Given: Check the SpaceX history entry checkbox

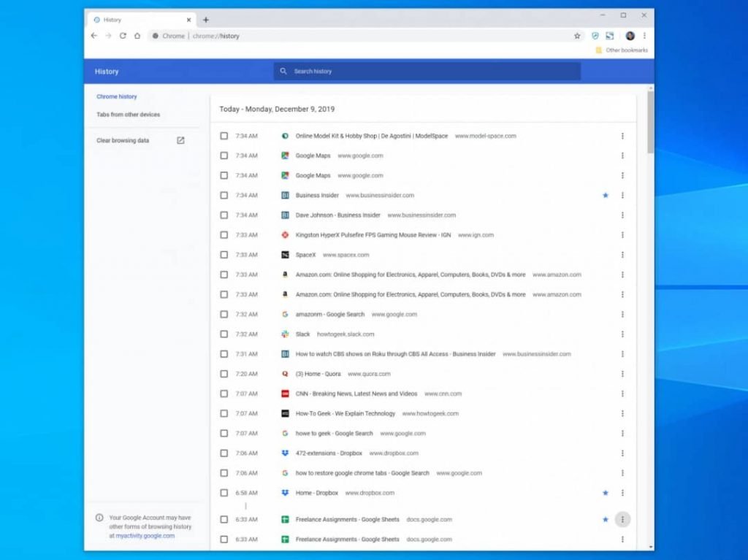Looking at the screenshot, I should [224, 255].
